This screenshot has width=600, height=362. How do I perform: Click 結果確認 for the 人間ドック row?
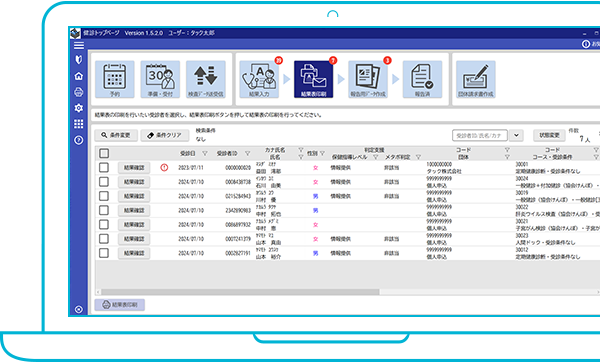(134, 239)
